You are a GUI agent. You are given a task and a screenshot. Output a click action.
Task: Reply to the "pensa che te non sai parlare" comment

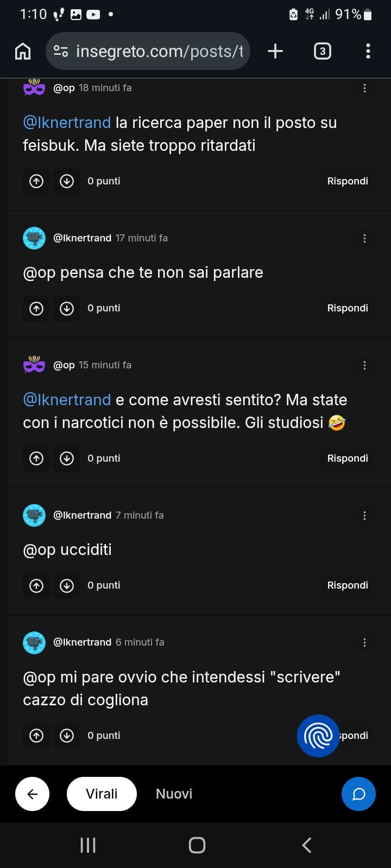click(348, 308)
